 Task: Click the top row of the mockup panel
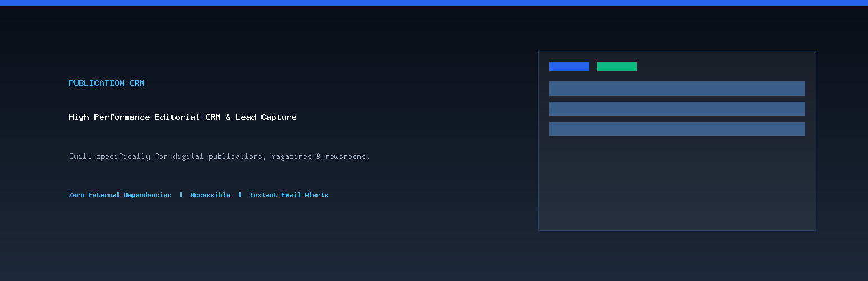pos(677,88)
